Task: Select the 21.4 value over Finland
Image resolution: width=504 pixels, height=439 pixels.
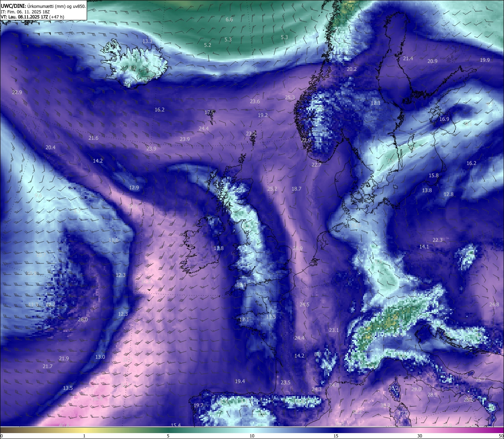Action: tap(408, 58)
